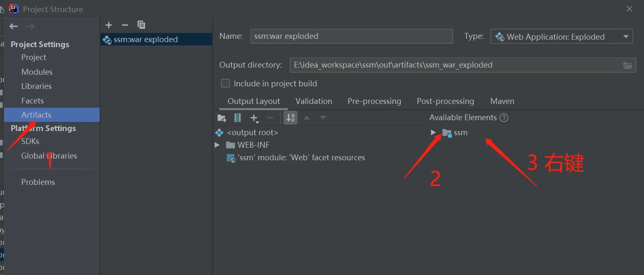Select ssm:war exploded artifact in list
Viewport: 644px width, 275px height.
click(156, 39)
